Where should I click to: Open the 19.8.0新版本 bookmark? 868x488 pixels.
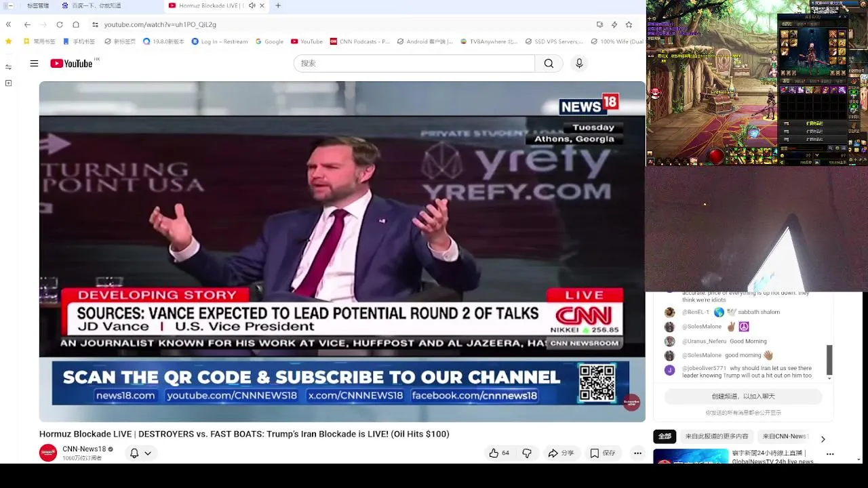[163, 41]
